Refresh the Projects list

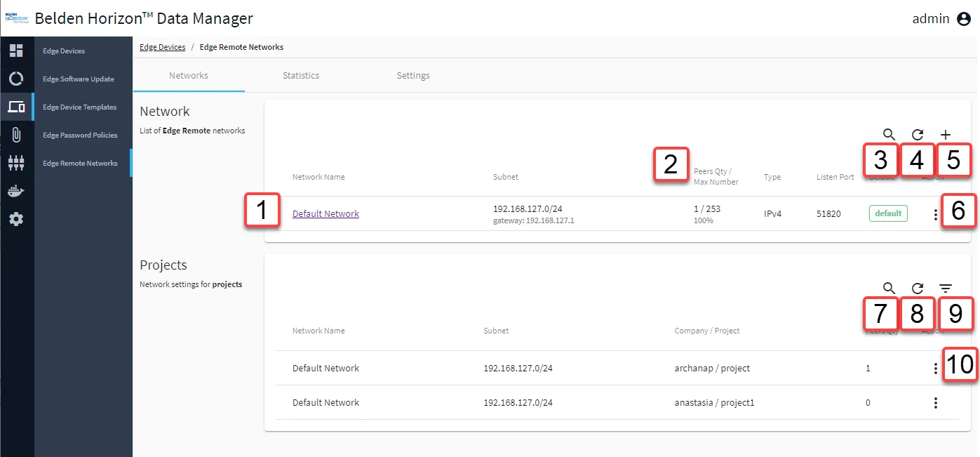click(x=918, y=288)
